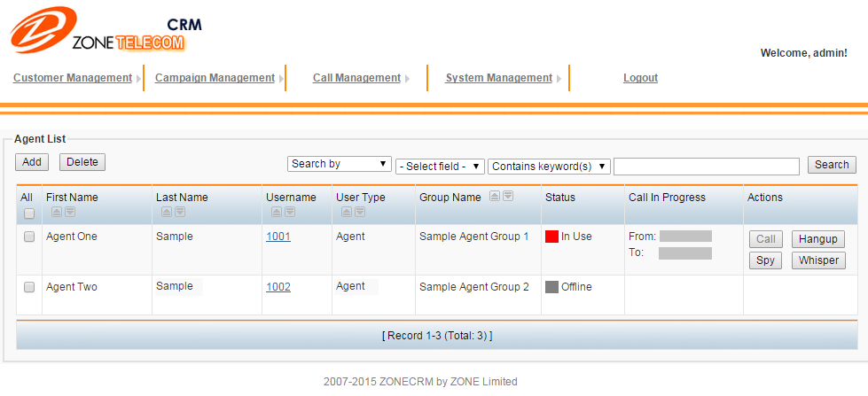The width and height of the screenshot is (868, 396).
Task: Open the 'Search by' dropdown
Action: pos(340,164)
